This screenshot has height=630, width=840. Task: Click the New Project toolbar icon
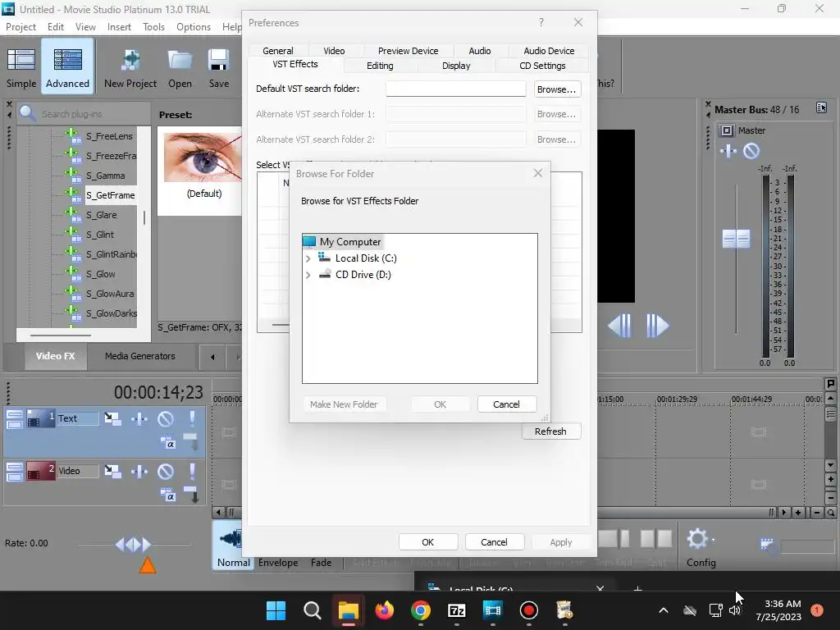click(x=130, y=60)
